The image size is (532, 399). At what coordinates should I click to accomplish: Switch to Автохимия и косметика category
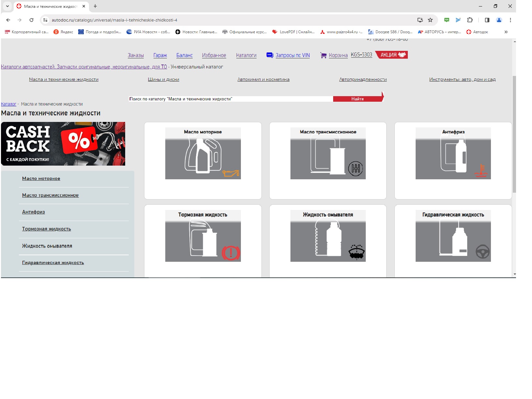263,79
